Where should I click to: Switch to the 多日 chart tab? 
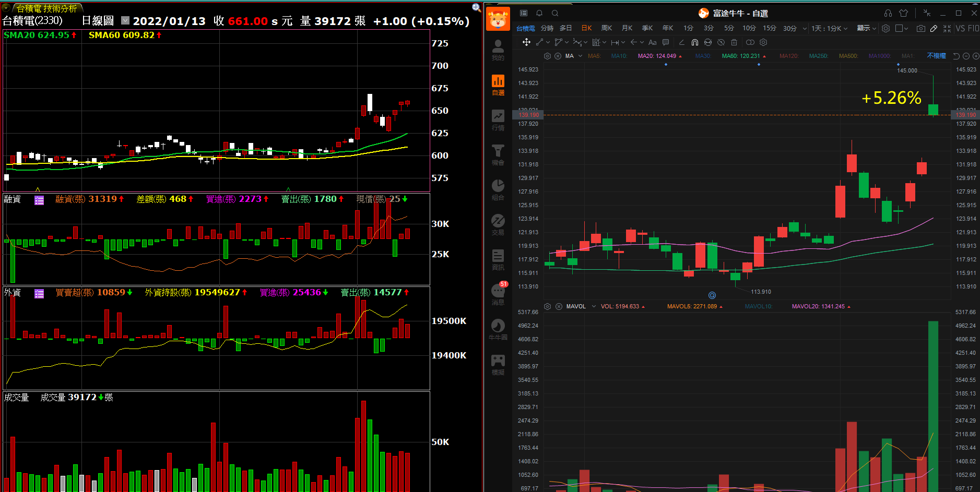566,28
